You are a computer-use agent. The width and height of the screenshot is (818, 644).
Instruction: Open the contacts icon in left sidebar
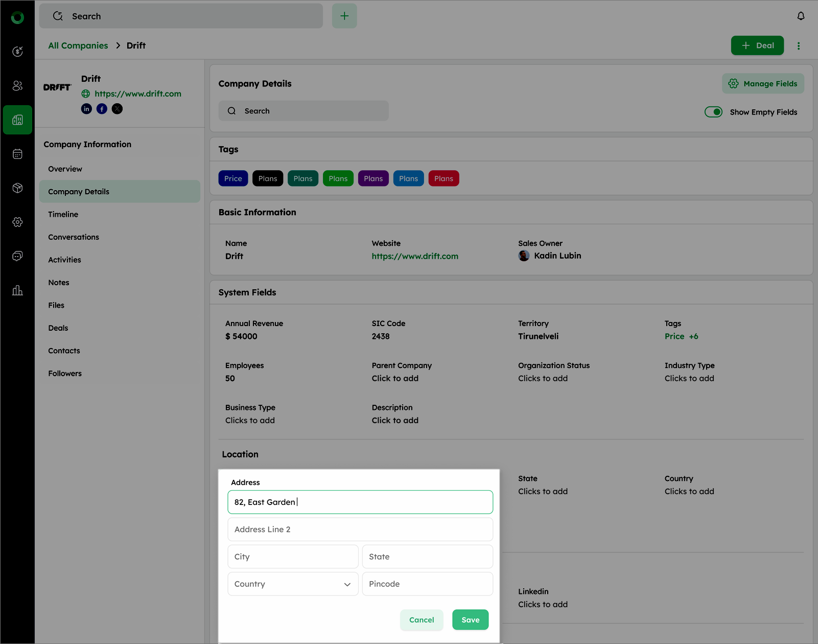17,85
